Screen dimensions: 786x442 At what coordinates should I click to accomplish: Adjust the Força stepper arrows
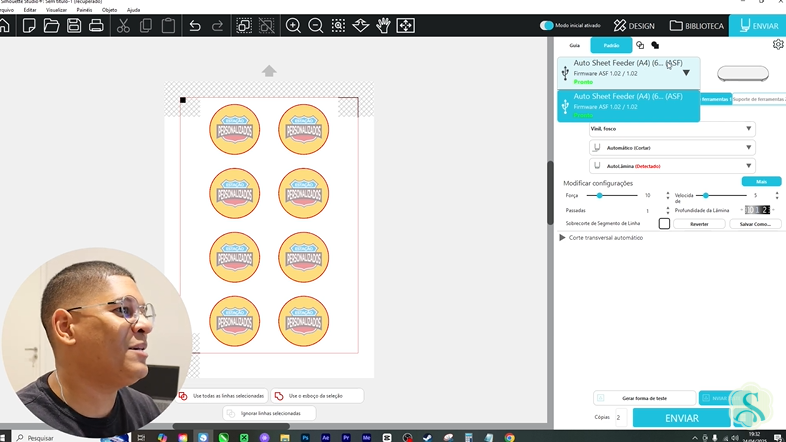[668, 195]
